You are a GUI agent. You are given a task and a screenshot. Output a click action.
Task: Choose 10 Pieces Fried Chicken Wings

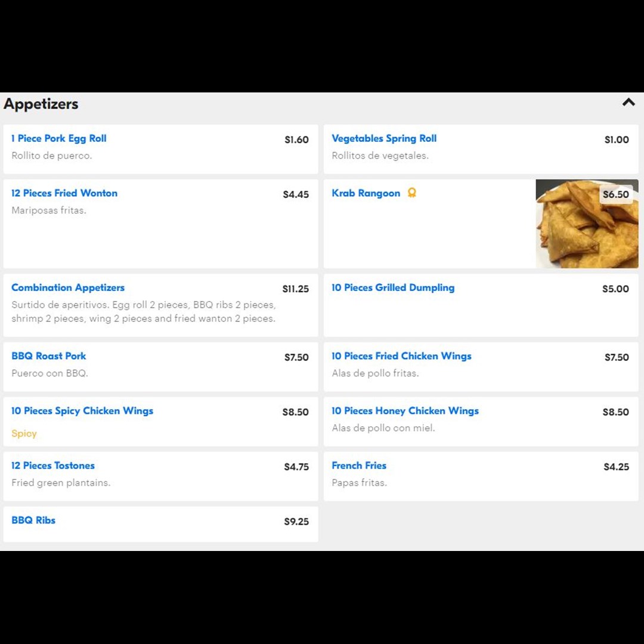point(481,367)
